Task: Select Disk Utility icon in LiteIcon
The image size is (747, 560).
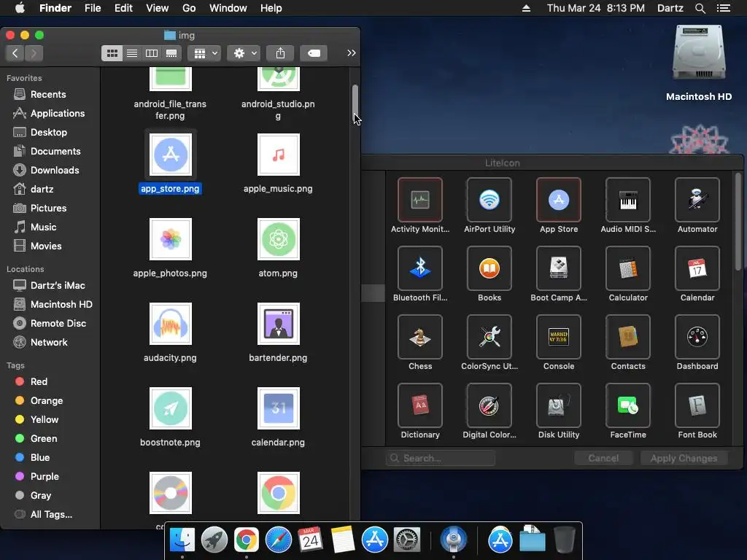Action: coord(558,405)
